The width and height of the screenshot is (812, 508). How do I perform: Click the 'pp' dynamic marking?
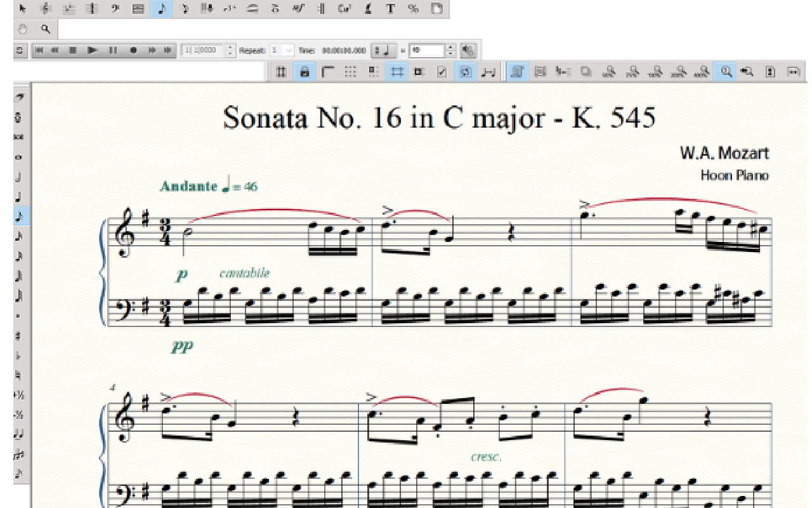[x=182, y=347]
